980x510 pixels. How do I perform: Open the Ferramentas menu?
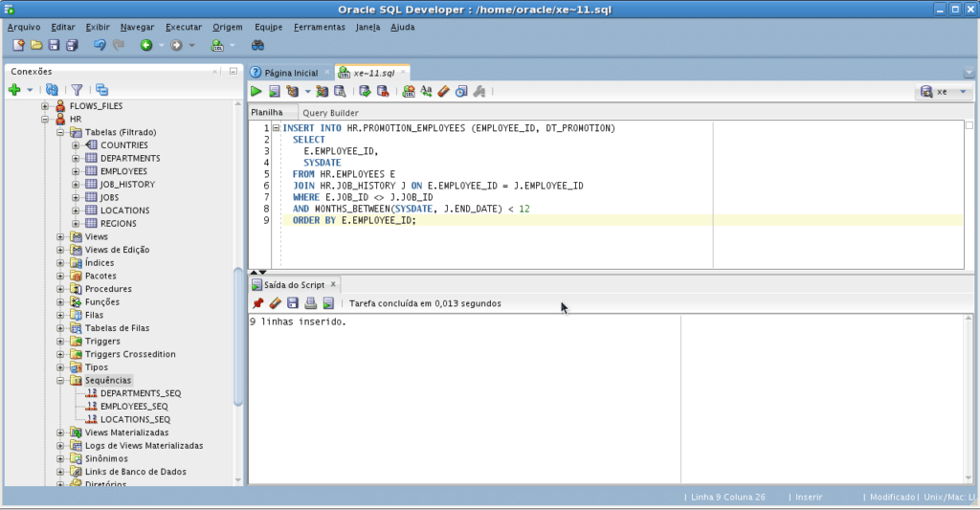[x=319, y=27]
